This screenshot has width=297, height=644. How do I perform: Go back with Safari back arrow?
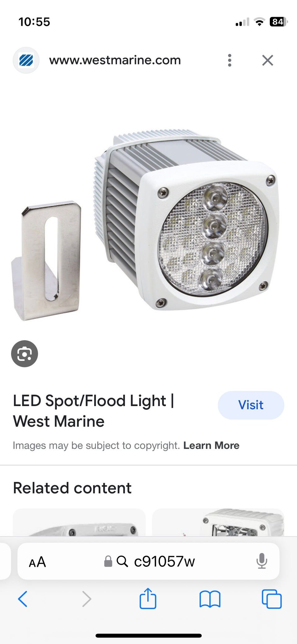pyautogui.click(x=23, y=599)
